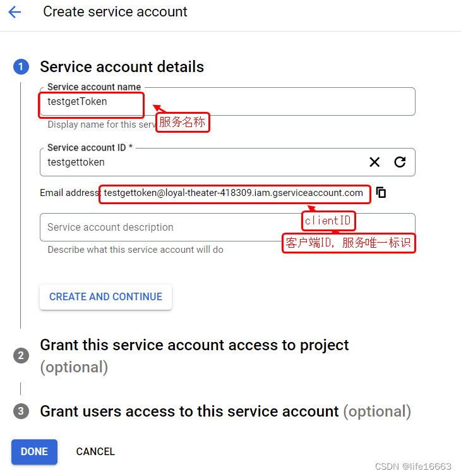Copy the service account email address
461x476 pixels.
381,192
